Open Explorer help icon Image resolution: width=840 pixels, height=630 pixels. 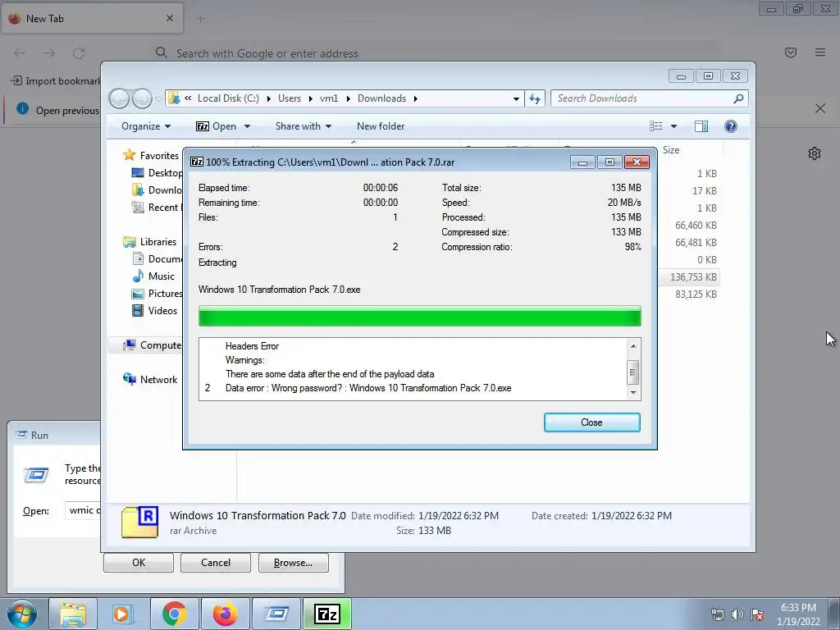tap(730, 126)
